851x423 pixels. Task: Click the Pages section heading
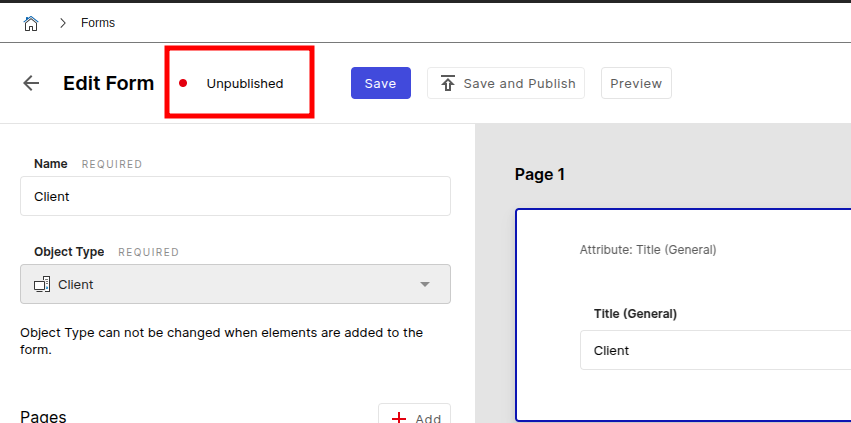pyautogui.click(x=43, y=416)
